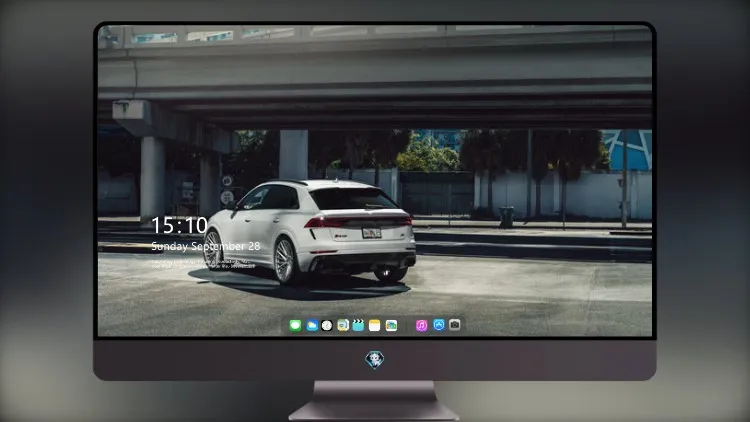The image size is (750, 422).
Task: Click the monitor chin logo emblem
Action: click(x=375, y=360)
